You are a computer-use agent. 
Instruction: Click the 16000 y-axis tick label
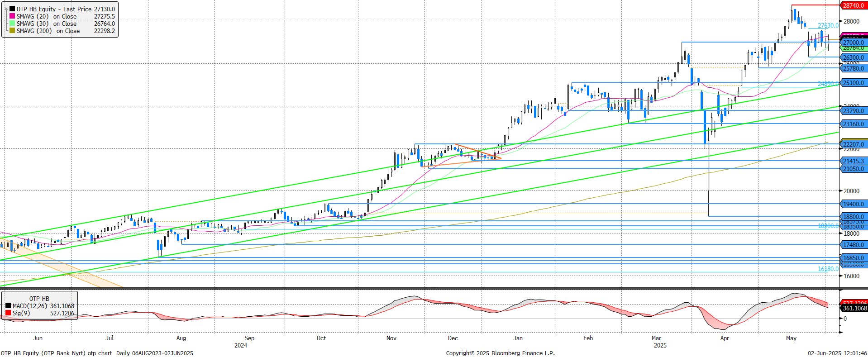click(x=851, y=276)
